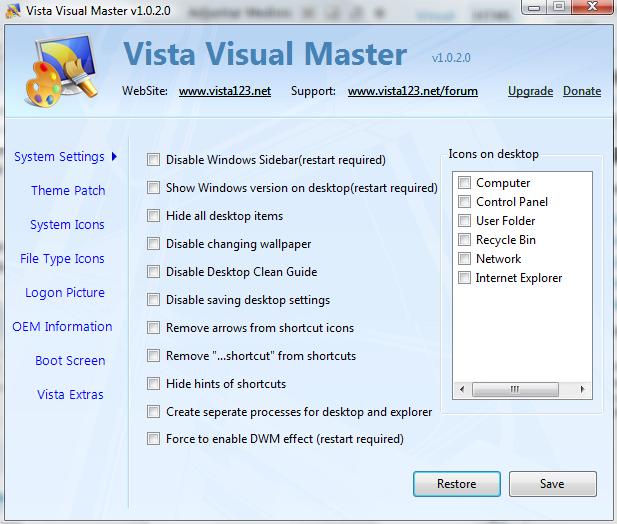Check Create seperate processes for desktop and explorer
This screenshot has width=617, height=524.
coord(153,411)
